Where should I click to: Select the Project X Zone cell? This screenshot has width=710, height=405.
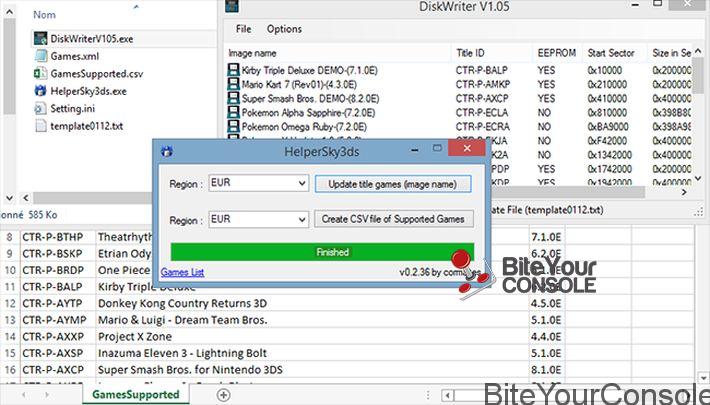[x=312, y=337]
